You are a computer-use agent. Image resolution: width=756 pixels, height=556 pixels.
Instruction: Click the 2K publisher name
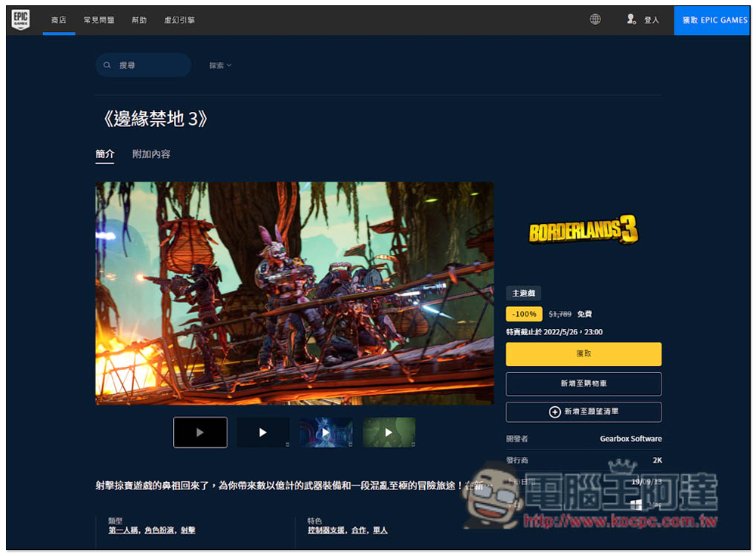click(x=657, y=460)
